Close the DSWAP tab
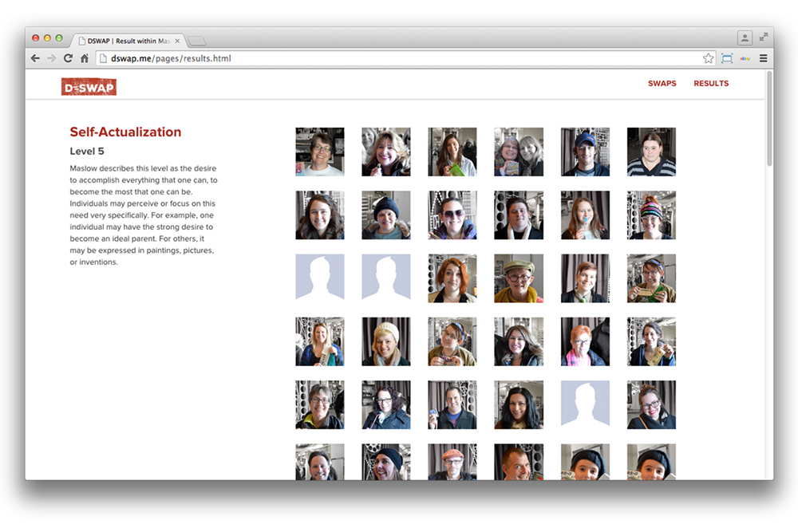The image size is (798, 532). point(177,41)
